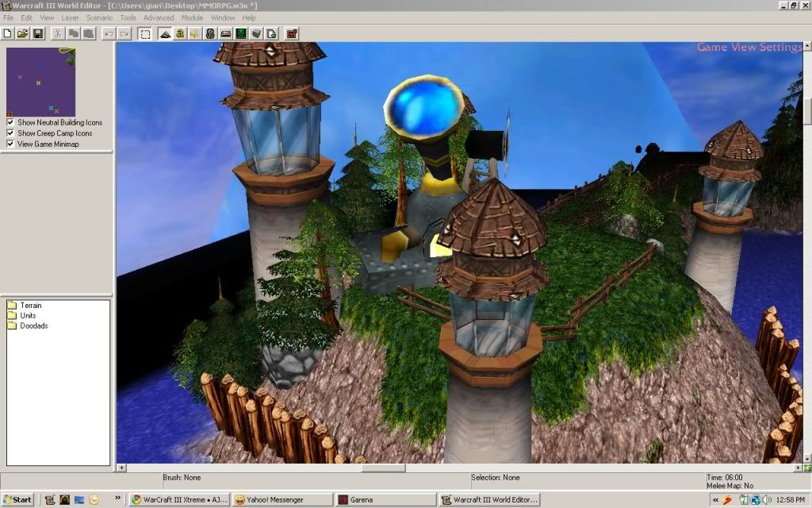Image resolution: width=812 pixels, height=508 pixels.
Task: Uncheck Show Creep Camp Icons
Action: point(10,133)
